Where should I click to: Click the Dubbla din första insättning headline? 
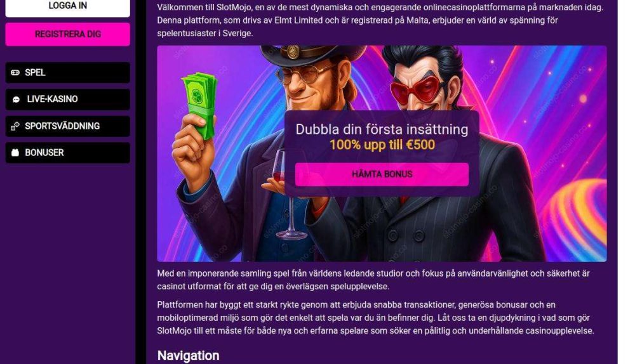coord(382,129)
